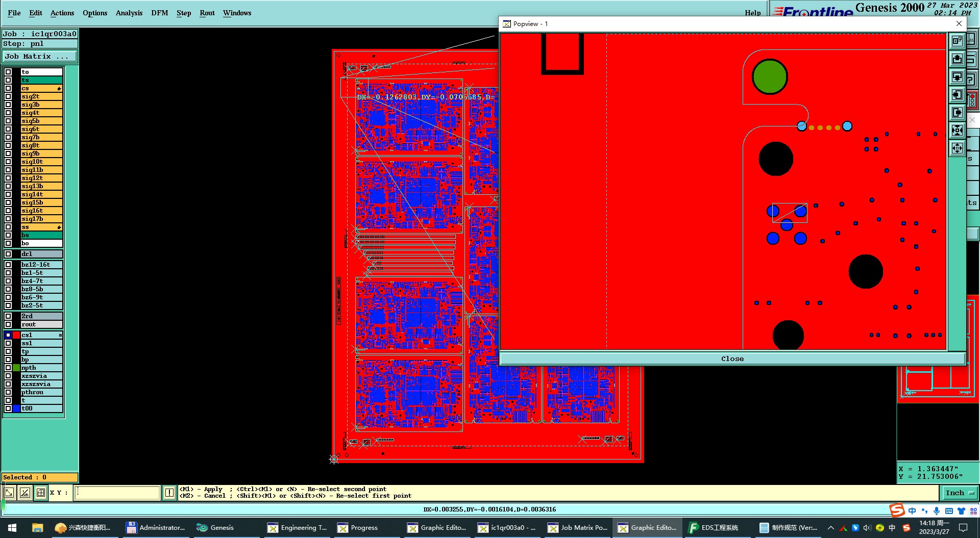Select layer ts in the layer list
Viewport: 980px width, 538px height.
click(41, 80)
